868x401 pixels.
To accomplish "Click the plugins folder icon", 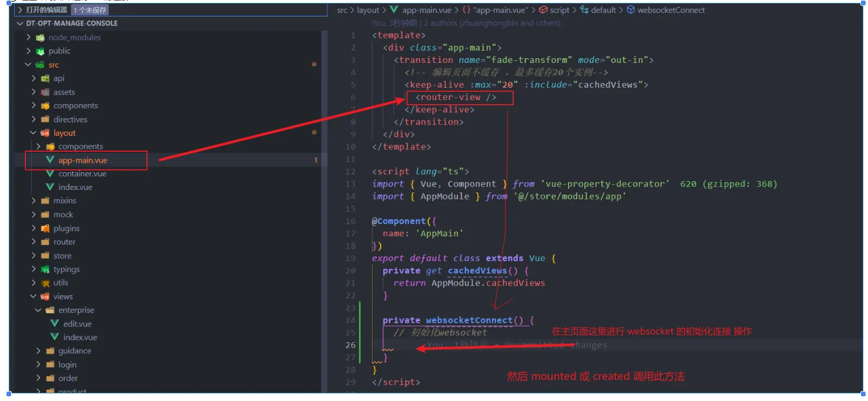I will point(45,228).
